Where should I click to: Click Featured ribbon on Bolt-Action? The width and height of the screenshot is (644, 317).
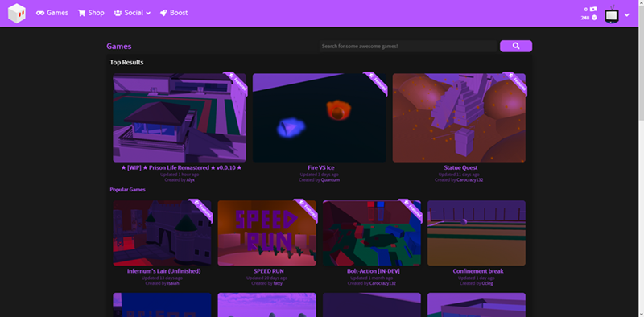[x=412, y=208]
